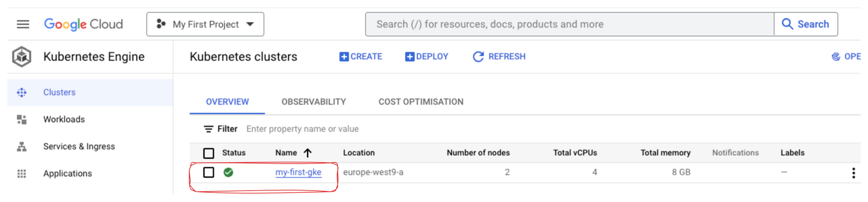Open the three-dot menu for my-first-gke
This screenshot has width=868, height=202.
point(853,173)
